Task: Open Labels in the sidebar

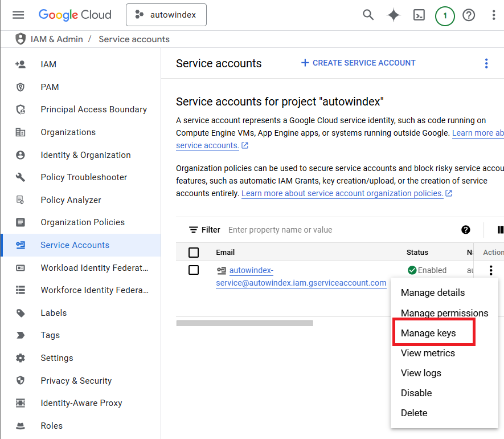Action: [x=81, y=313]
